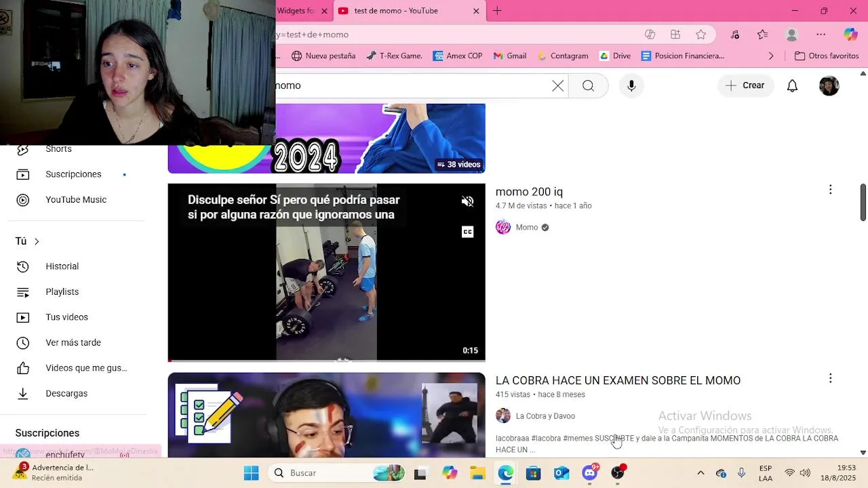Open the Gmail bookmark
The image size is (868, 488).
[510, 56]
